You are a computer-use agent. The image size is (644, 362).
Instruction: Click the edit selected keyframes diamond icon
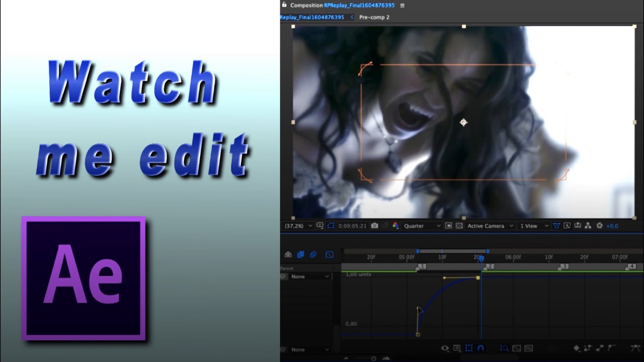pos(577,348)
